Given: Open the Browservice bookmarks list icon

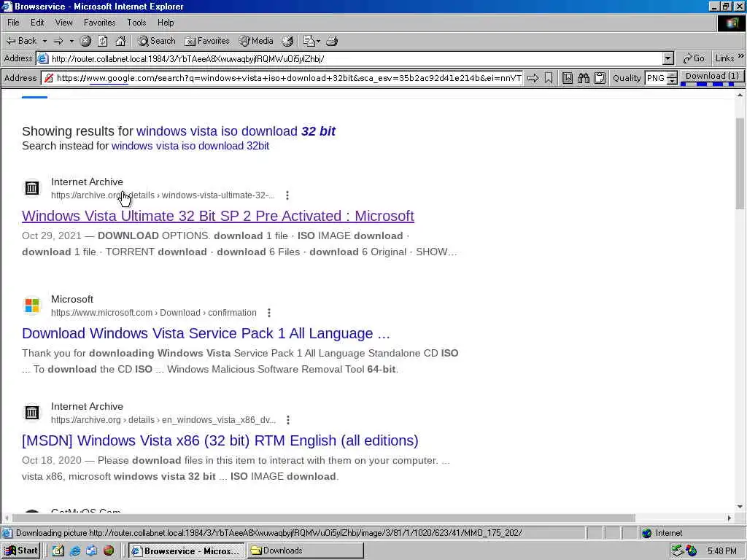Looking at the screenshot, I should click(568, 77).
